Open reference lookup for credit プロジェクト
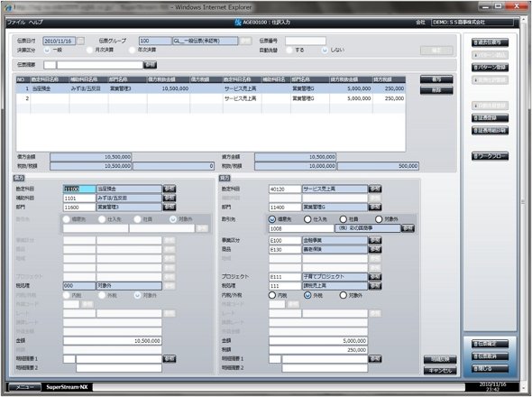Viewport: 532px width, 397px height. click(x=375, y=277)
